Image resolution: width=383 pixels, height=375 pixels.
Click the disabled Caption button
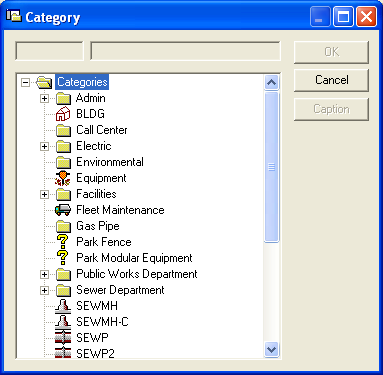(331, 109)
